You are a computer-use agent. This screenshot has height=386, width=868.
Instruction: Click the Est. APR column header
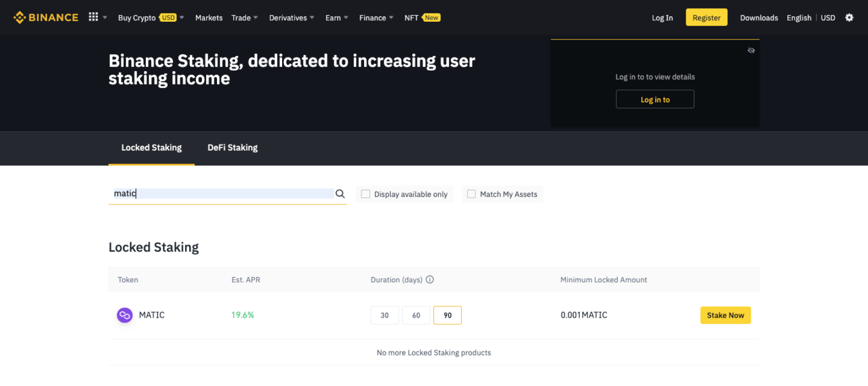246,280
